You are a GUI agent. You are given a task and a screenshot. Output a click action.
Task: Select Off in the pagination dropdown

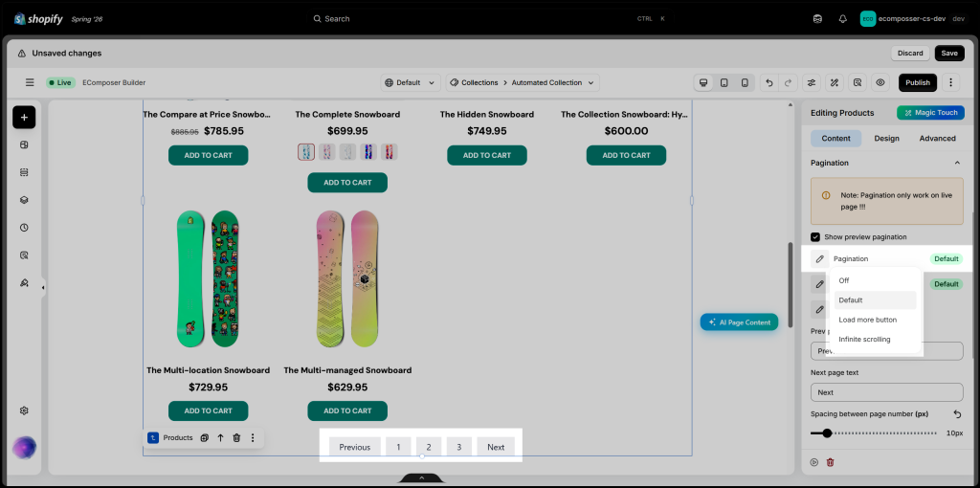[x=875, y=280]
